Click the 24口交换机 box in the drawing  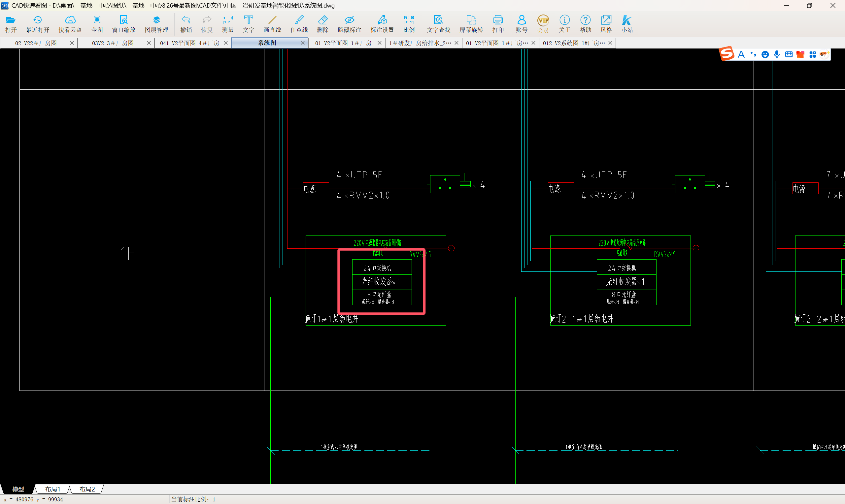[x=382, y=268]
